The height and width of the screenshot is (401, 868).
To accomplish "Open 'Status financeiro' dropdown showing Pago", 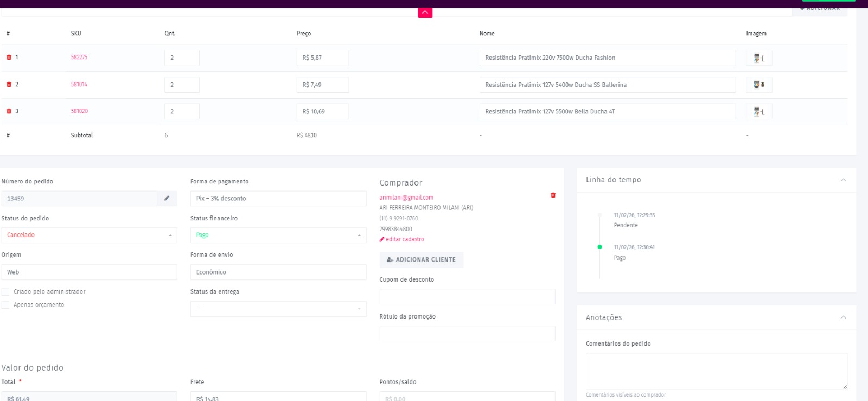I will pyautogui.click(x=278, y=235).
